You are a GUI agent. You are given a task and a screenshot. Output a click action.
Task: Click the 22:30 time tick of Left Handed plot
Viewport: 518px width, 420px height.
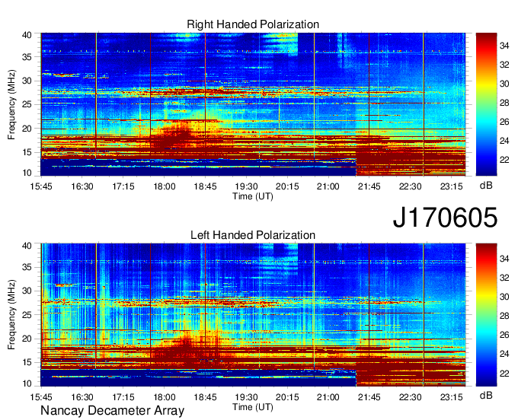(x=411, y=397)
